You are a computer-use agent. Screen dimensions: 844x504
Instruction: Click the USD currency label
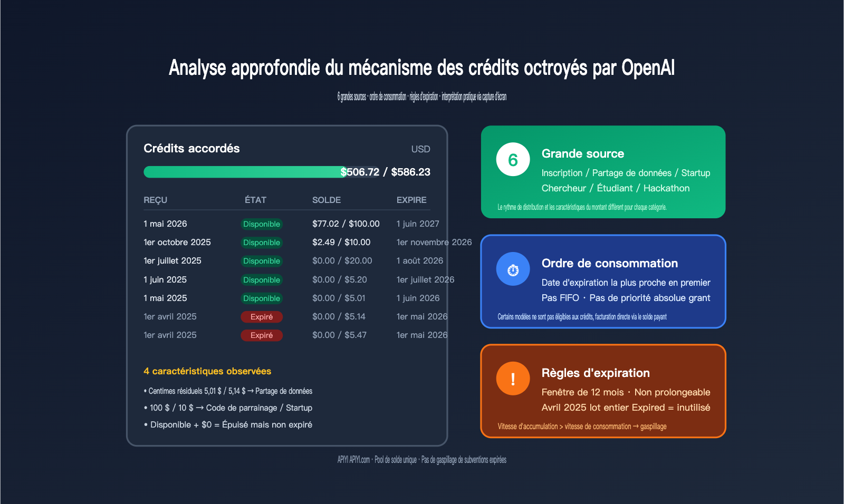pos(420,149)
